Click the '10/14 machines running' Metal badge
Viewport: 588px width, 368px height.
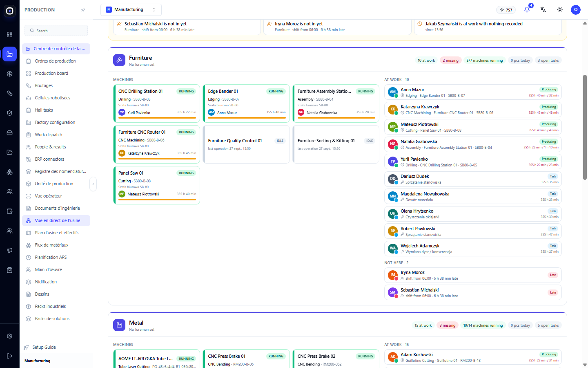[483, 325]
